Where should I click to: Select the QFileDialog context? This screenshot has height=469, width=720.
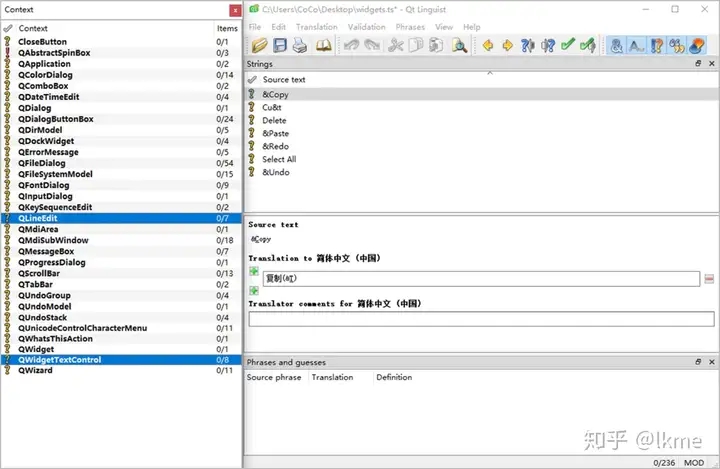(41, 163)
